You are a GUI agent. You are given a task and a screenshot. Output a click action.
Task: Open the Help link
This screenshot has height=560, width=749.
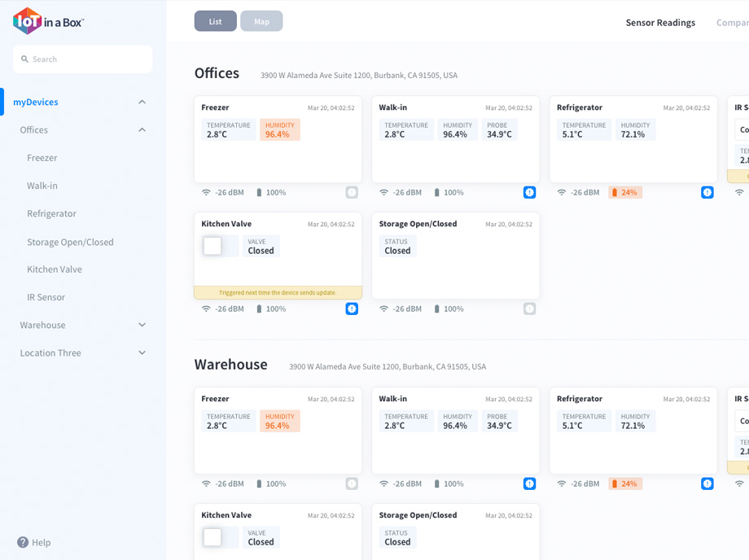tap(41, 542)
